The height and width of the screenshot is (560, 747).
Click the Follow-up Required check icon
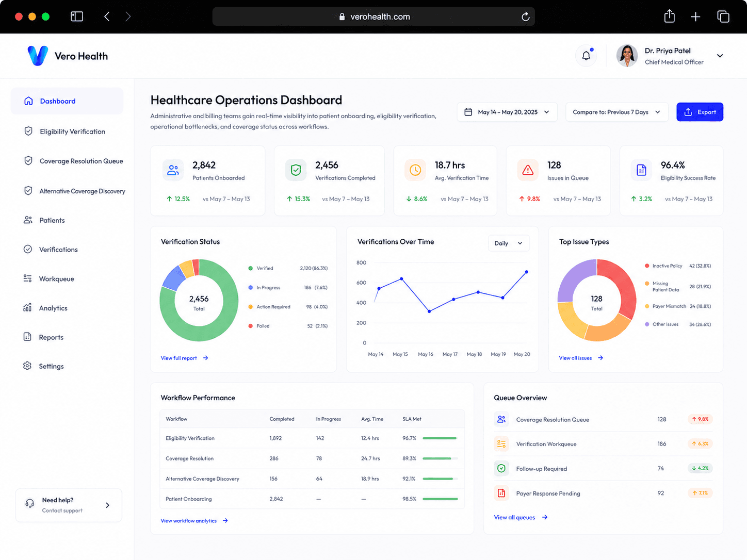tap(501, 468)
